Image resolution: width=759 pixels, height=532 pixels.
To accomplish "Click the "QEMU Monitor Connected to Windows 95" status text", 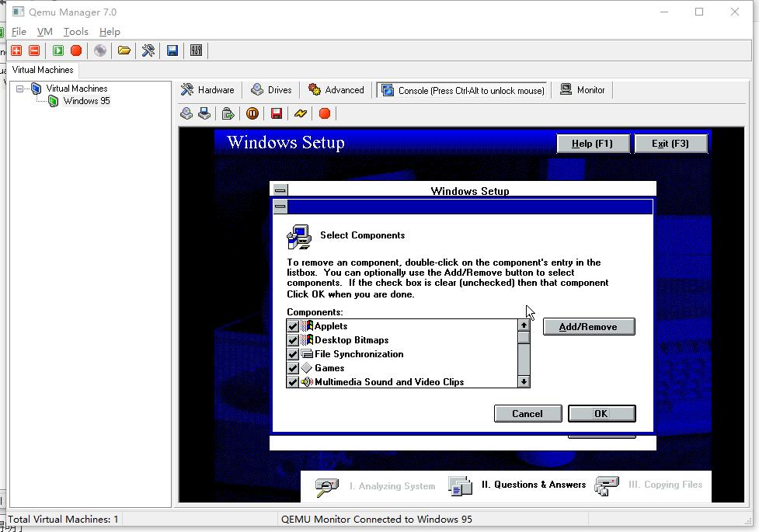I will click(377, 520).
